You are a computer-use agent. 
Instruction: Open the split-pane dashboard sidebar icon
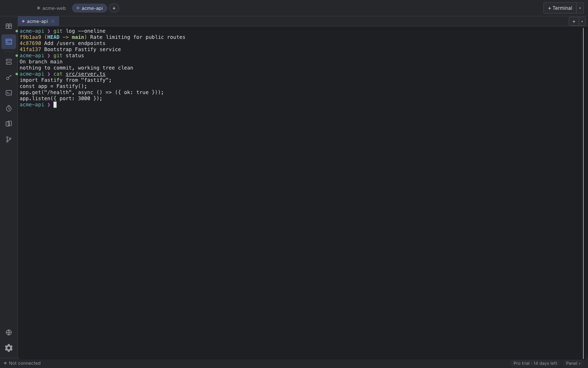tap(9, 26)
